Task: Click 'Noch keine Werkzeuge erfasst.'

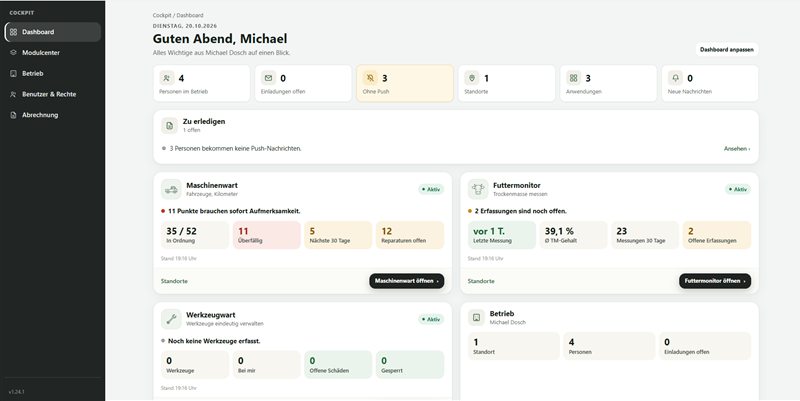Action: coord(214,341)
